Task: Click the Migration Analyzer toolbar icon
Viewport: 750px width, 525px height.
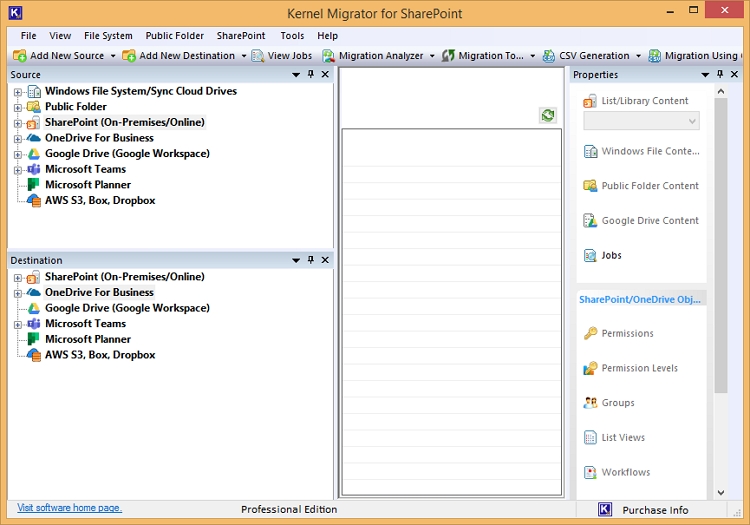Action: pyautogui.click(x=328, y=56)
